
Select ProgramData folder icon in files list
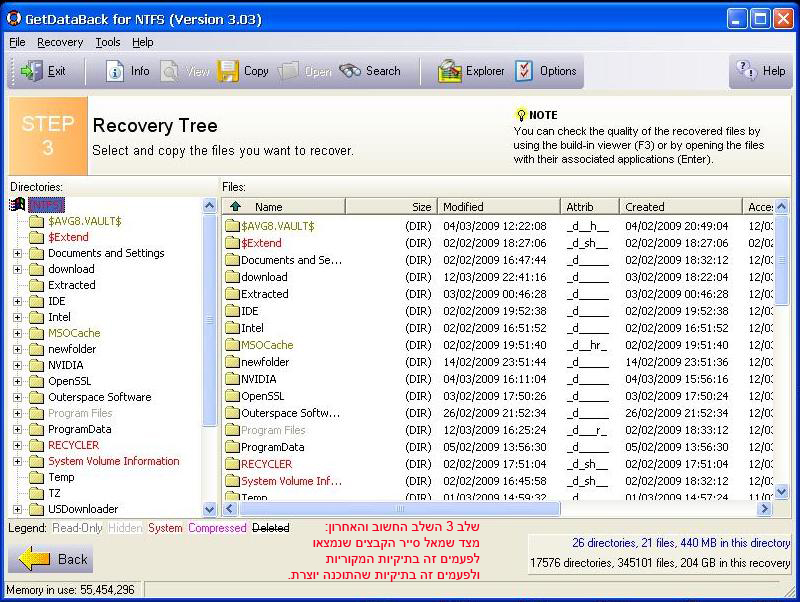point(232,447)
